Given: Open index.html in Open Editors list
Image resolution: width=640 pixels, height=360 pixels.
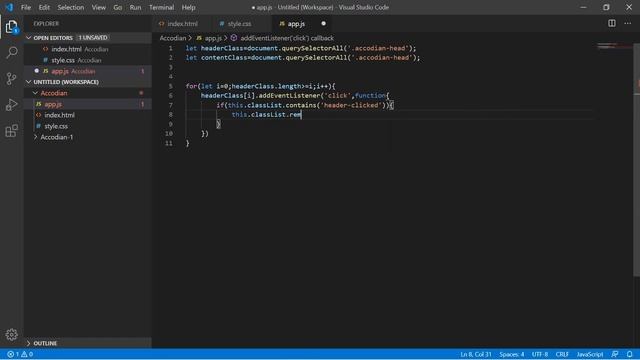Looking at the screenshot, I should (x=88, y=49).
